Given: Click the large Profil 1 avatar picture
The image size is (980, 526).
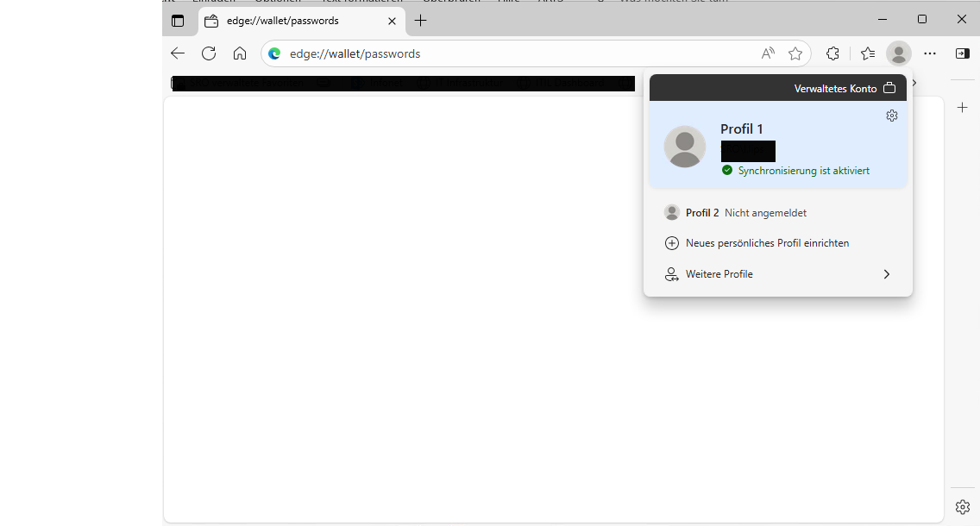Looking at the screenshot, I should click(685, 147).
